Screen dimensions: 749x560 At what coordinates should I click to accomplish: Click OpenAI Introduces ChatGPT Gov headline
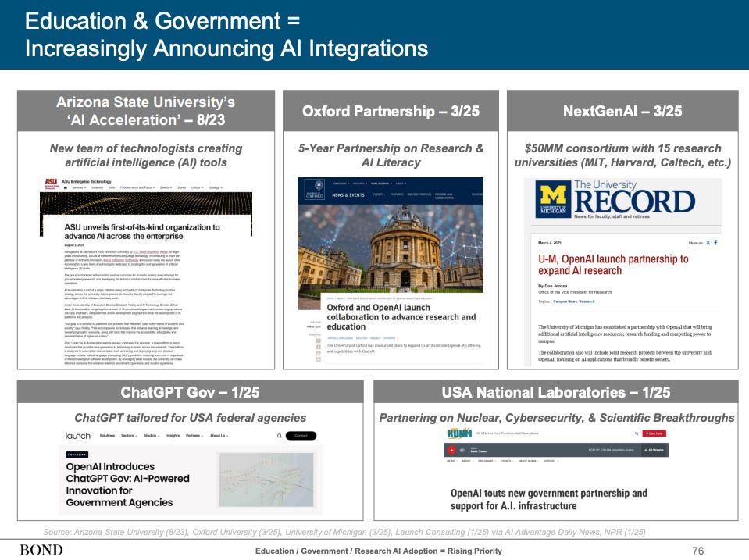[x=127, y=484]
